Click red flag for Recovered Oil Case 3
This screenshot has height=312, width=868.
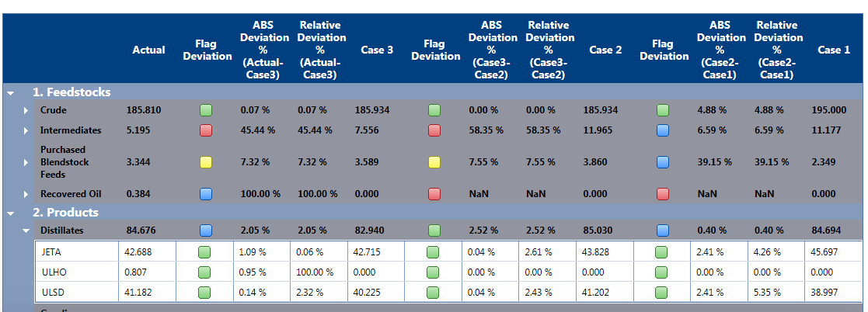pos(434,194)
